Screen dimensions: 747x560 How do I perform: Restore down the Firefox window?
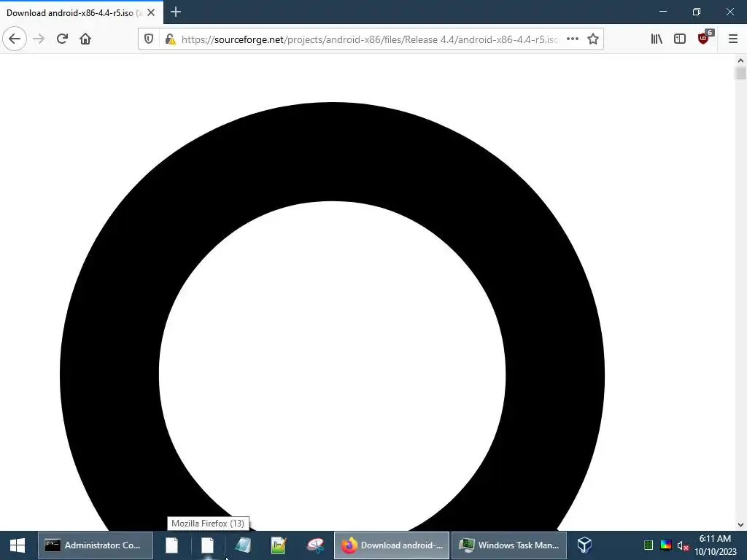tap(697, 12)
